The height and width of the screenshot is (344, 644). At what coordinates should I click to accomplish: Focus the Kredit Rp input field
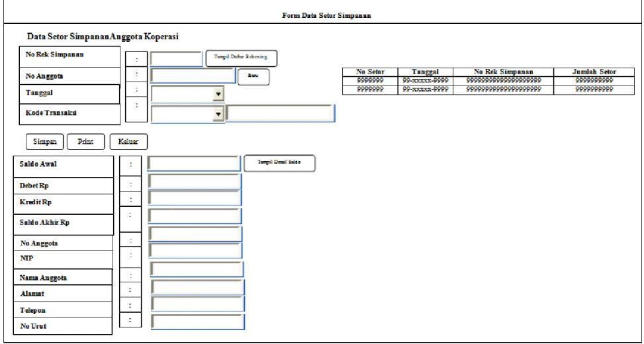pyautogui.click(x=195, y=198)
